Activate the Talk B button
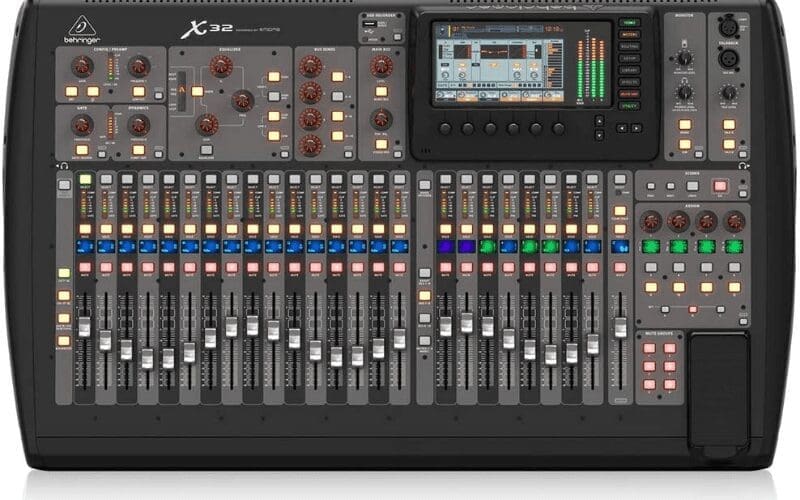This screenshot has width=800, height=500. [x=729, y=144]
